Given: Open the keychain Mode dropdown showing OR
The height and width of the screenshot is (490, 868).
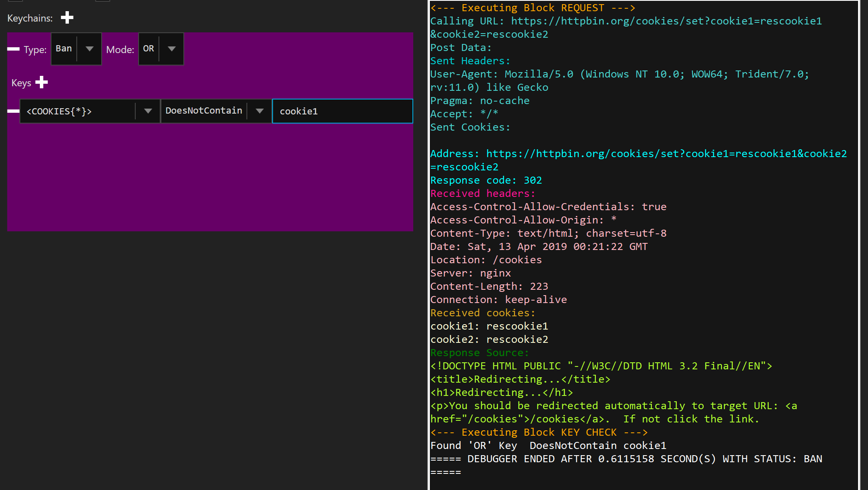Looking at the screenshot, I should [171, 49].
